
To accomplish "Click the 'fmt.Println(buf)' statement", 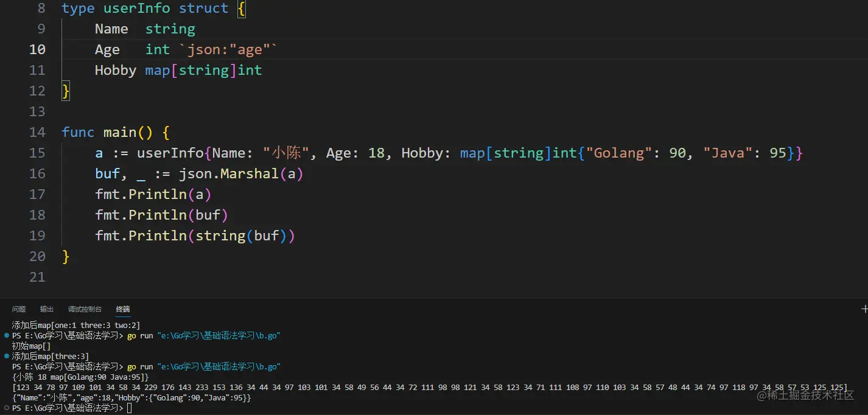I will (161, 215).
